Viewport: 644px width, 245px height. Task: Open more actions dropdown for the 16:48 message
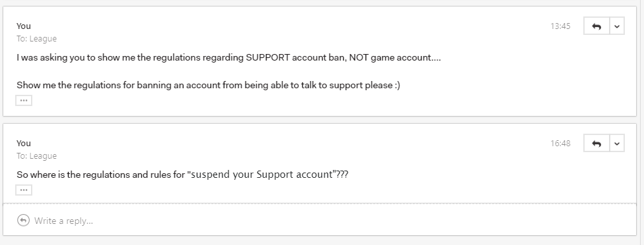click(x=617, y=144)
